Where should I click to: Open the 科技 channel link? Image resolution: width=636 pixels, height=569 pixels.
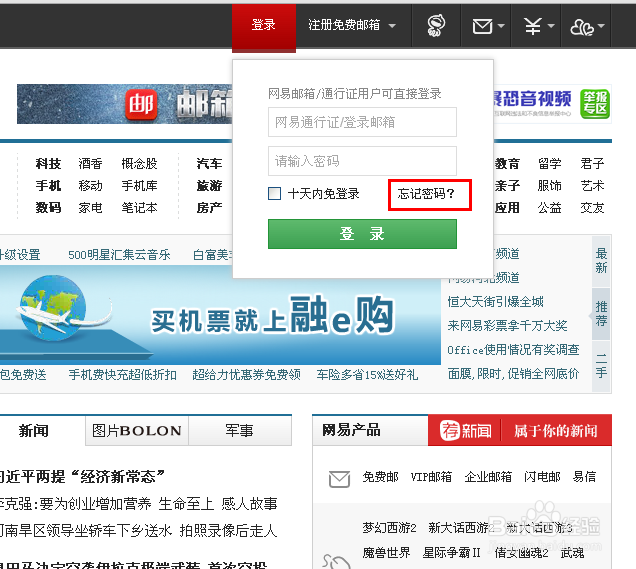[48, 164]
